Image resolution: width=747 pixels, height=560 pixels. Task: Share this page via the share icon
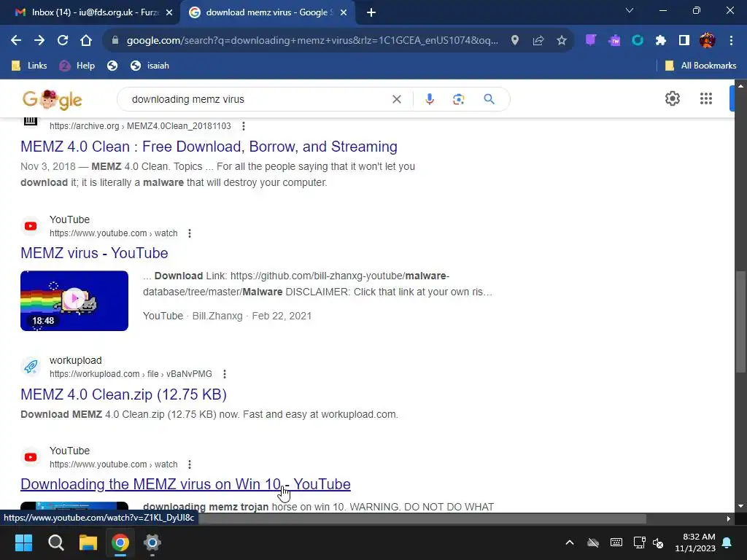coord(538,41)
